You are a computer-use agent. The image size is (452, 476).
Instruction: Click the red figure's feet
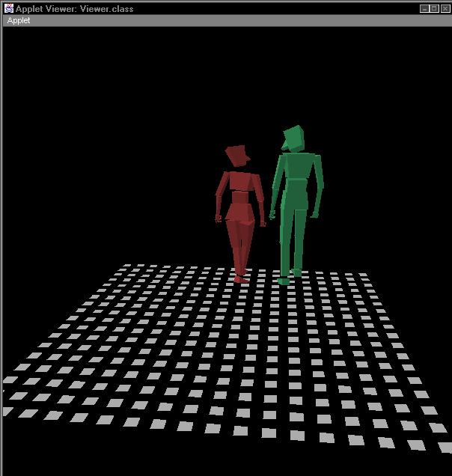click(239, 278)
